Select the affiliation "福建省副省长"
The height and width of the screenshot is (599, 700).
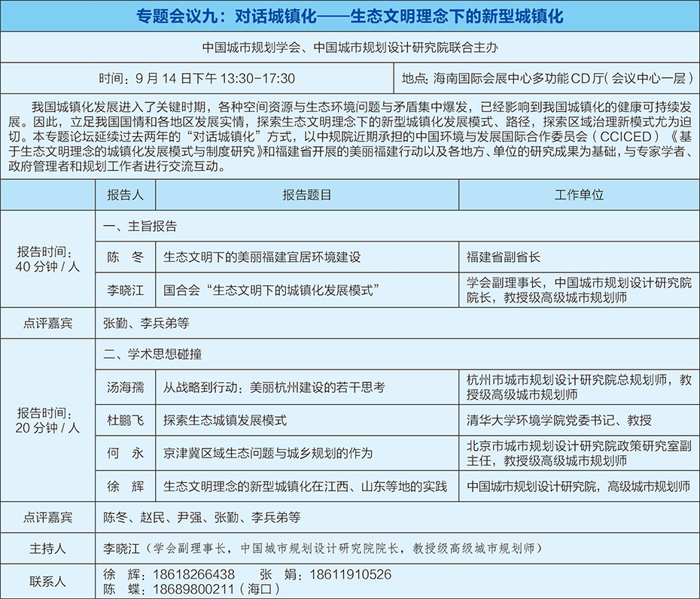(x=503, y=257)
